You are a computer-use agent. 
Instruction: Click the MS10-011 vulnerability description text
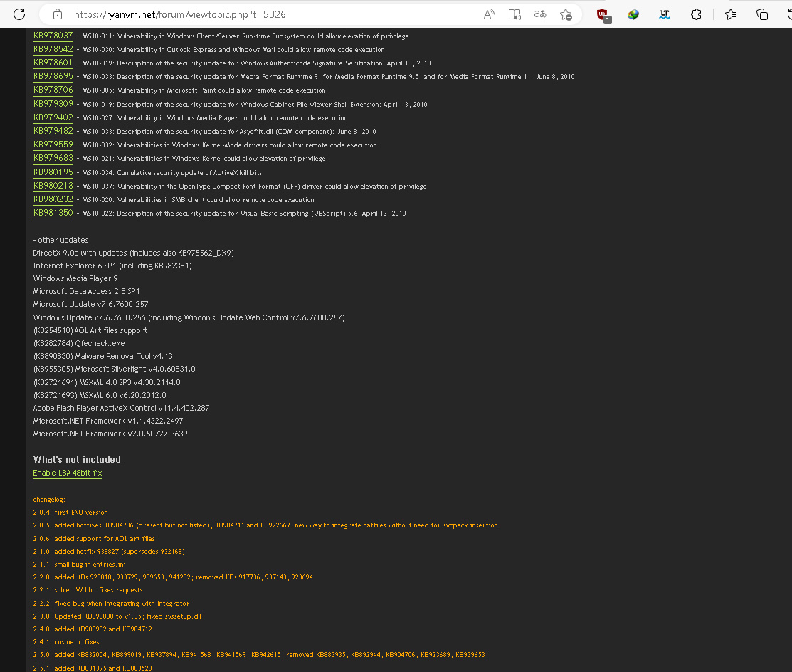(x=245, y=36)
